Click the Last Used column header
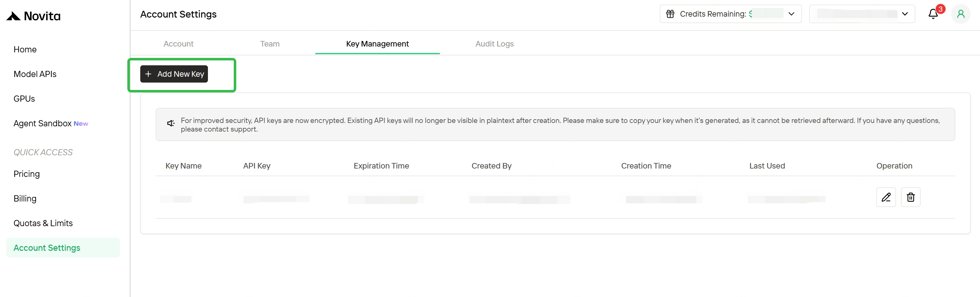Screen dimensions: 980x297 [767, 166]
